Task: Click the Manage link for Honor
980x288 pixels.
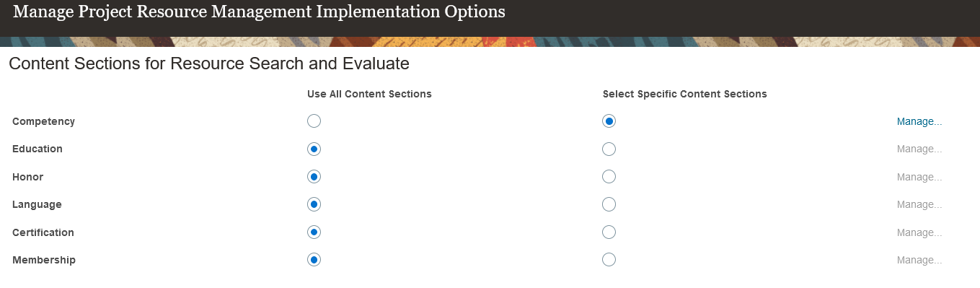Action: 919,177
